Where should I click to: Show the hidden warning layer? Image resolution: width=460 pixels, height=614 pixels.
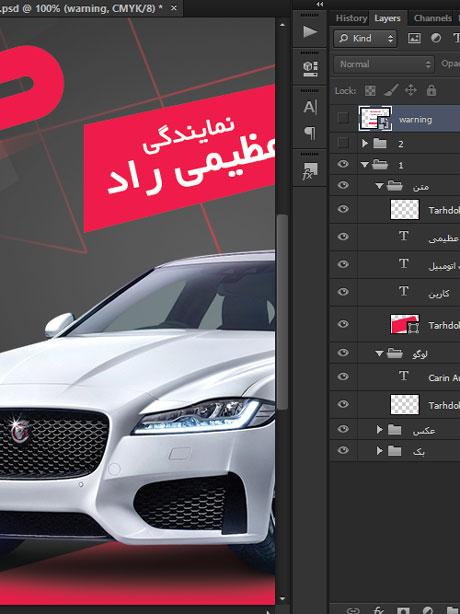343,117
